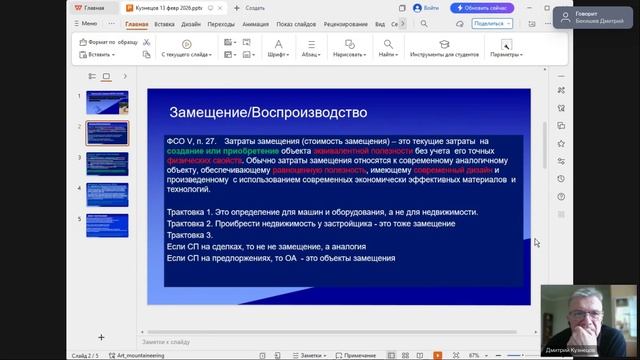Select the Рецензирование tab

346,24
